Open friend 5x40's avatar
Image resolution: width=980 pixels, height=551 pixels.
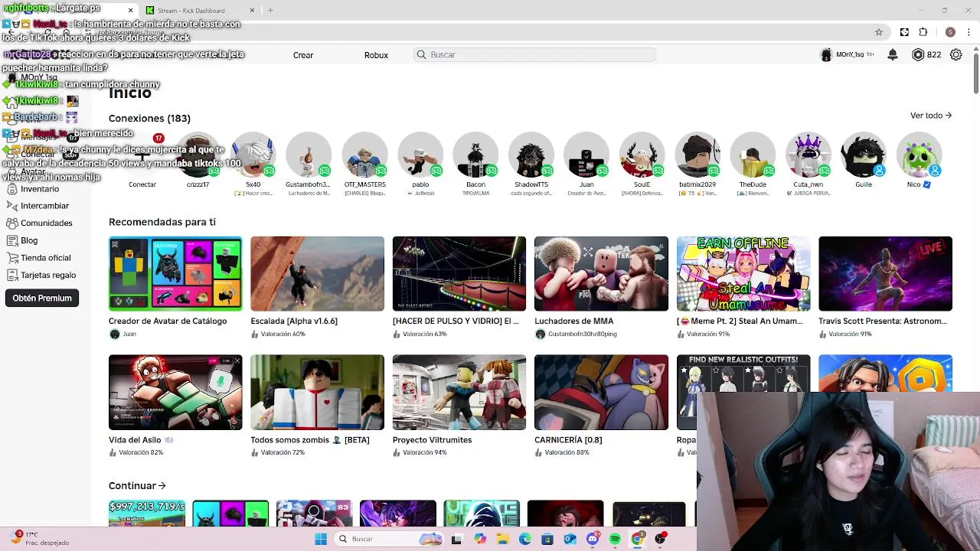point(253,155)
